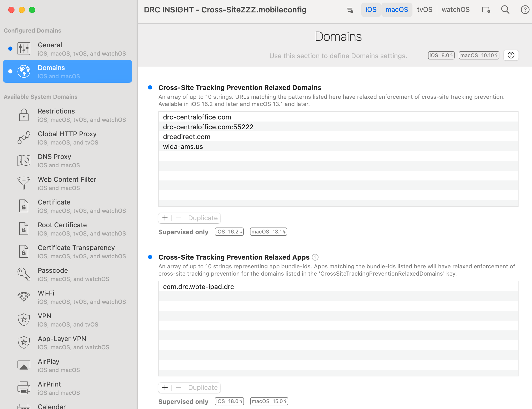Click the Wi-Fi signal icon
The image size is (532, 409).
tap(24, 297)
